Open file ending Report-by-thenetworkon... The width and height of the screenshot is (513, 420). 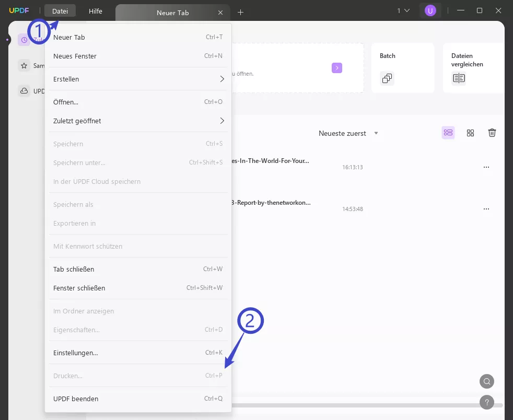pyautogui.click(x=271, y=203)
